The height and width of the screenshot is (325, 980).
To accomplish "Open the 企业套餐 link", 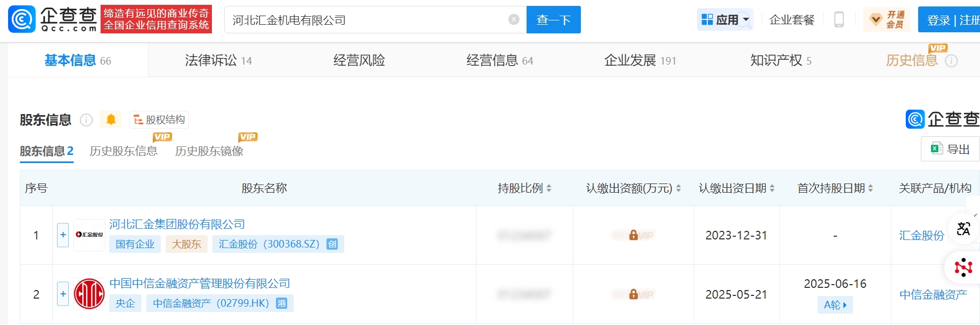I will [x=792, y=20].
